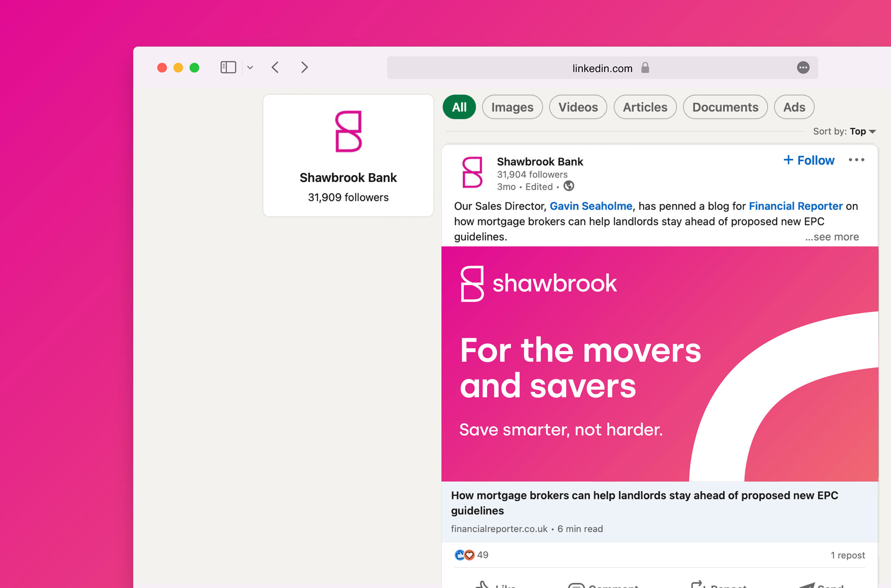Click the red close window button
This screenshot has height=588, width=891.
click(x=162, y=68)
